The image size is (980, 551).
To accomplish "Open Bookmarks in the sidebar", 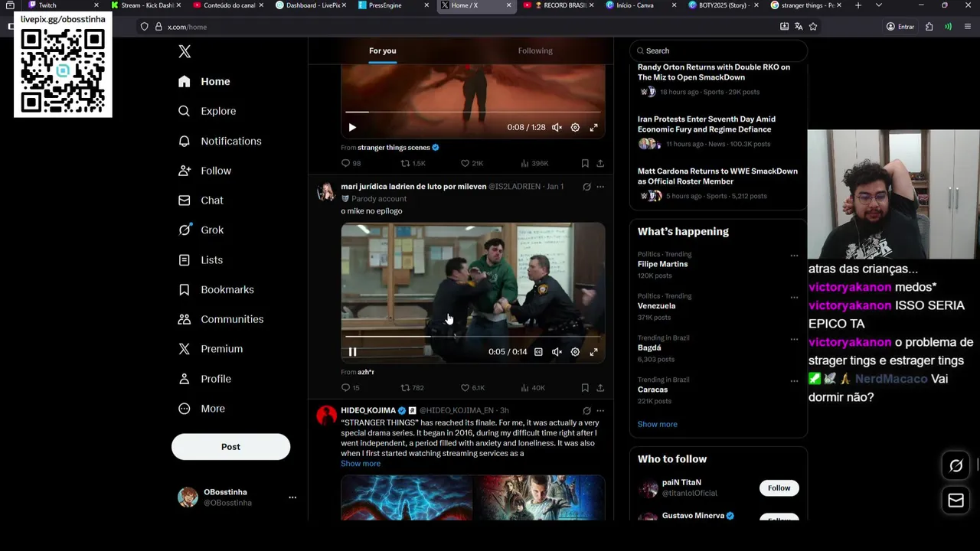I will point(216,289).
